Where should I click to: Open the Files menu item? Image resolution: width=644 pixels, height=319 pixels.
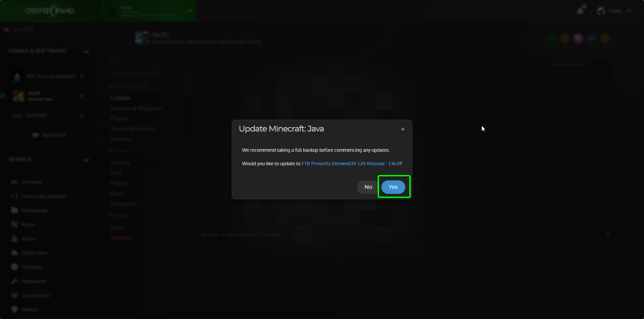pos(116,173)
